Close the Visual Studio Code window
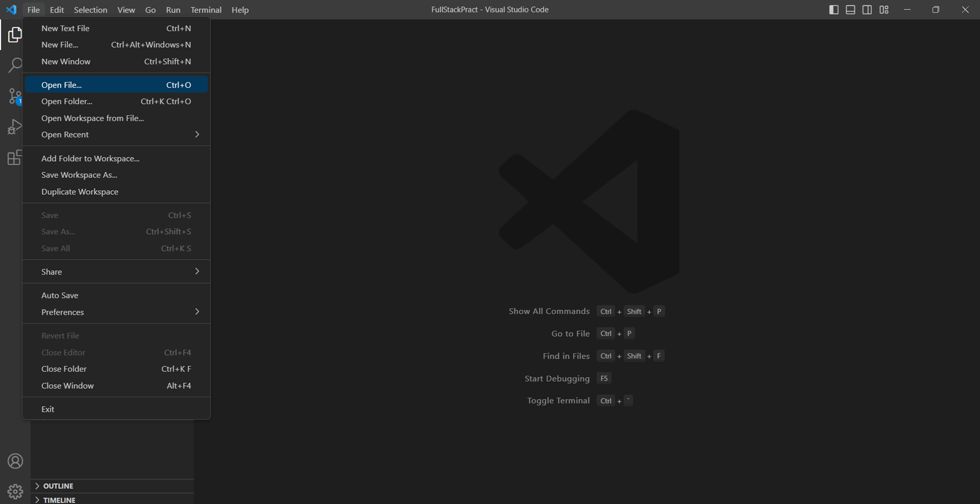This screenshot has height=504, width=980. point(965,10)
